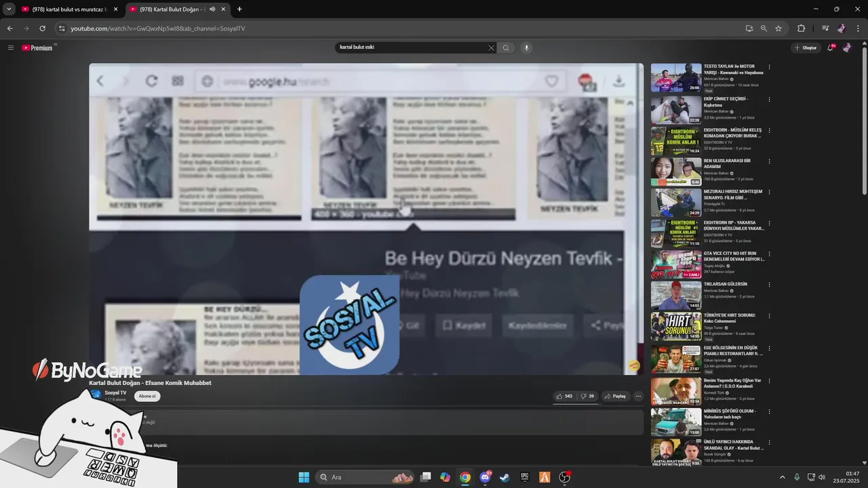Close the kartal bulut vs muratcaz tab

[116, 9]
